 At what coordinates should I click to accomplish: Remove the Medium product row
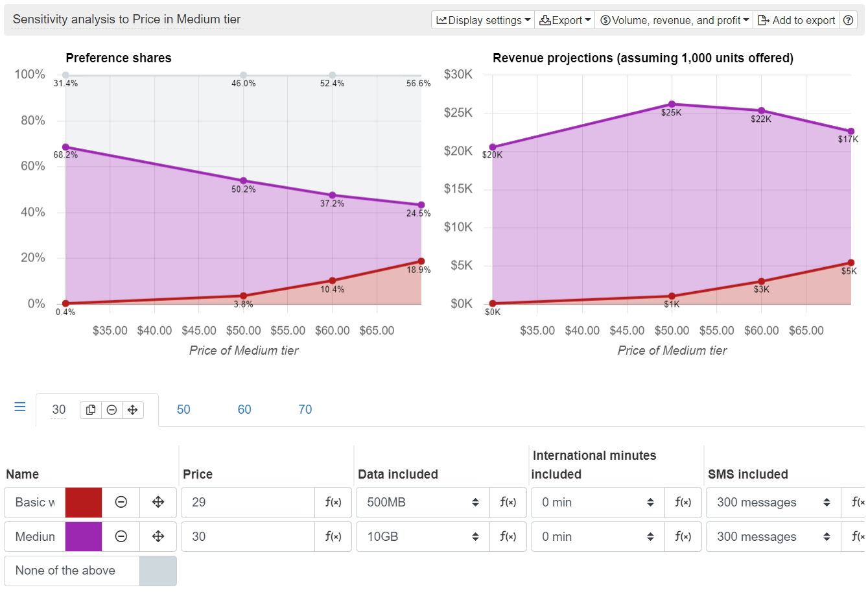121,537
